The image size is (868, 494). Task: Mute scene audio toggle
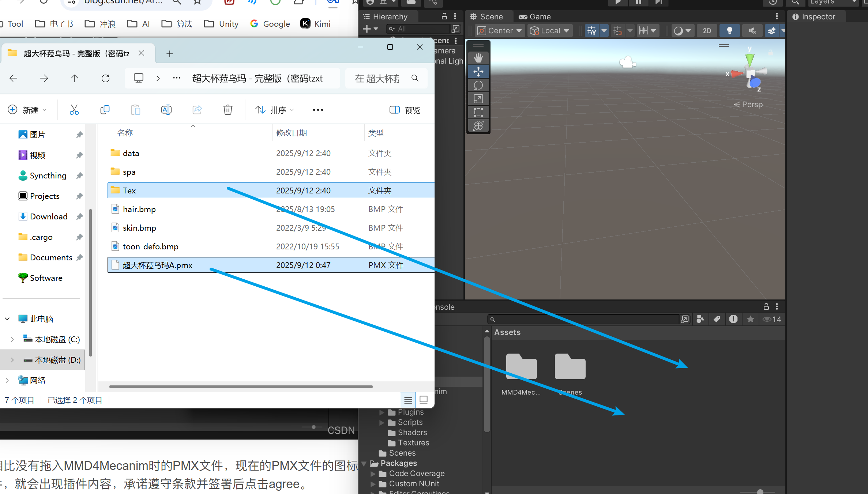click(752, 31)
